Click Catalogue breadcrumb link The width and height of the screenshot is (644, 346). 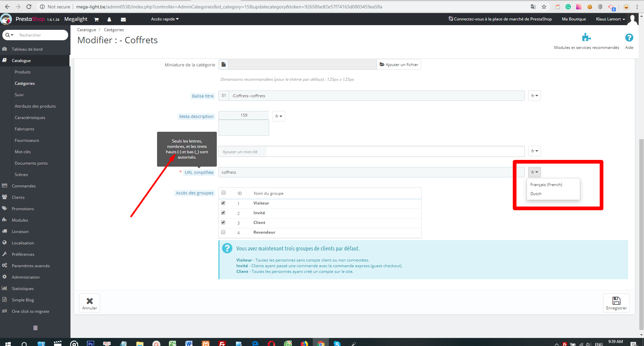pyautogui.click(x=87, y=30)
